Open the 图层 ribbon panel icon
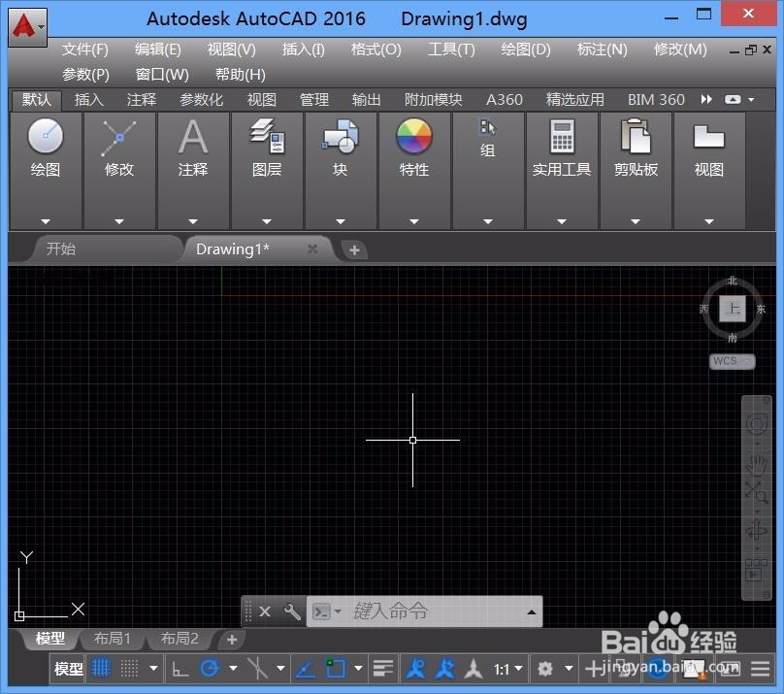784x694 pixels. coord(267,136)
